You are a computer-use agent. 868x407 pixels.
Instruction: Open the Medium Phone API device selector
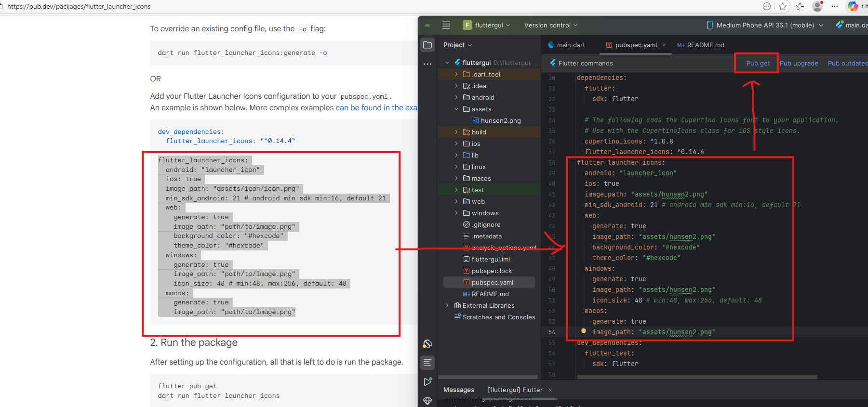[x=765, y=25]
